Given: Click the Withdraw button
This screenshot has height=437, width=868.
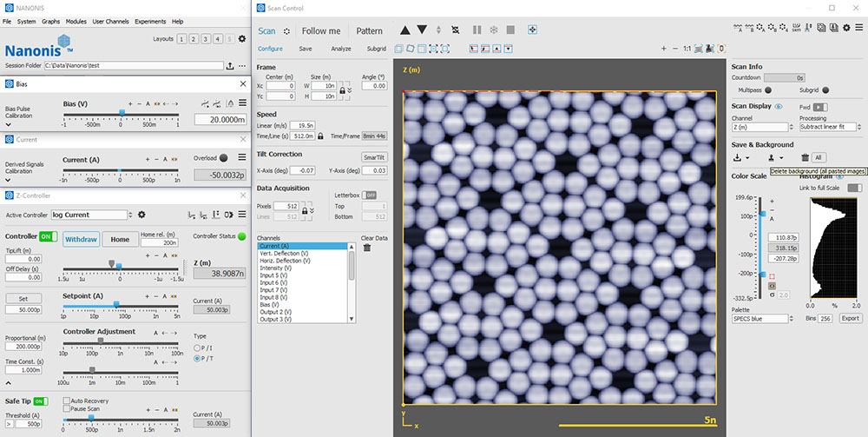Looking at the screenshot, I should click(81, 240).
